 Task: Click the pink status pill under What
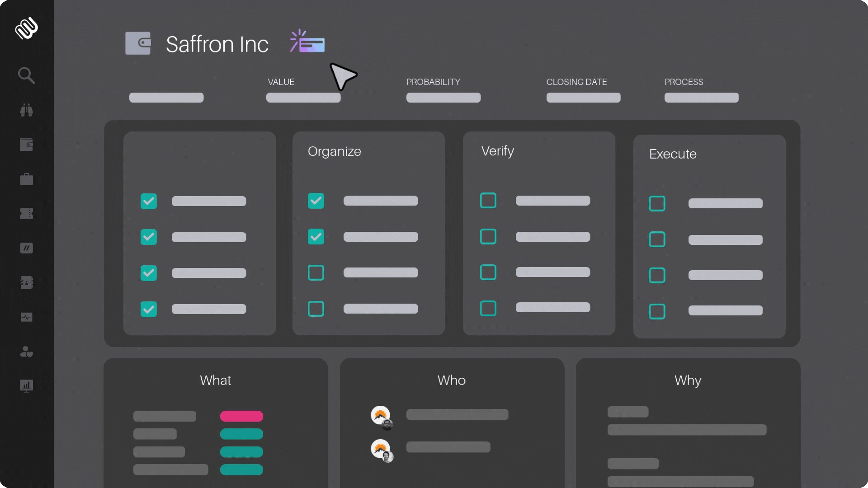tap(241, 416)
